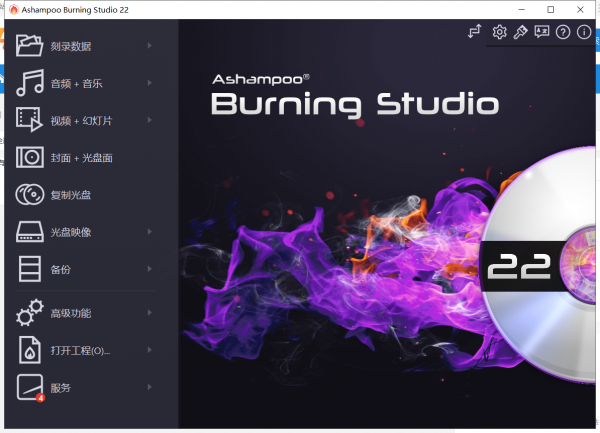Expand the 打开工程(O)... submenu arrow
This screenshot has width=600, height=433.
(x=150, y=350)
